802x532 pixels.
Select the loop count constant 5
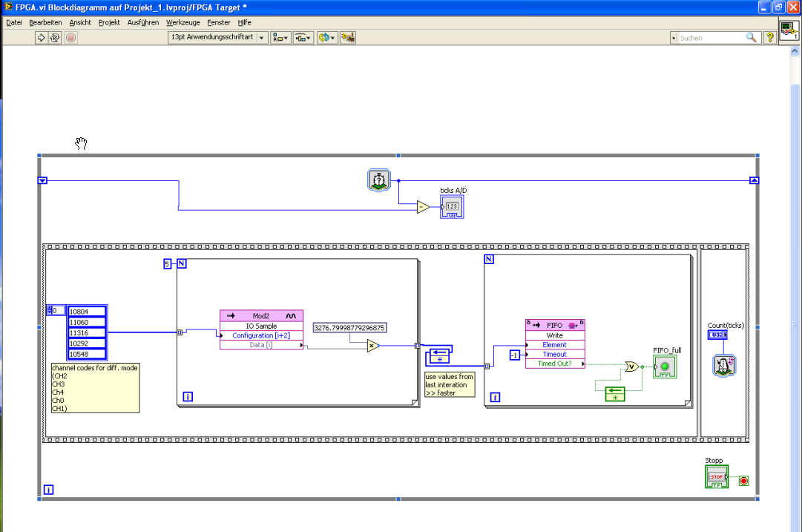coord(167,264)
